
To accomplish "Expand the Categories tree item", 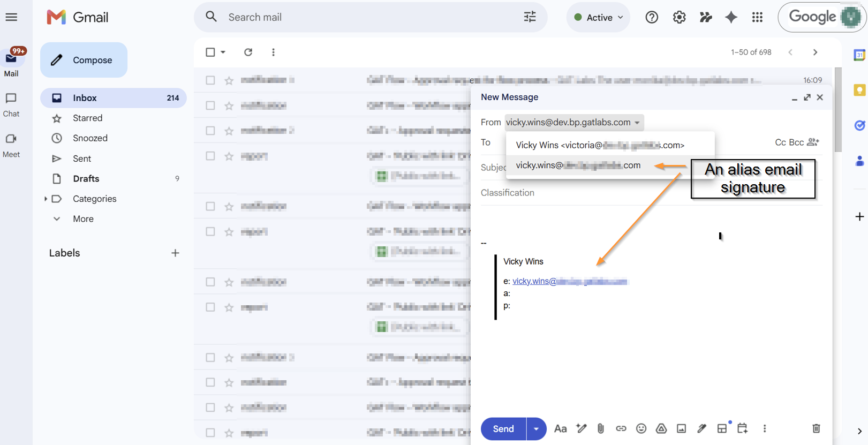I will click(46, 199).
